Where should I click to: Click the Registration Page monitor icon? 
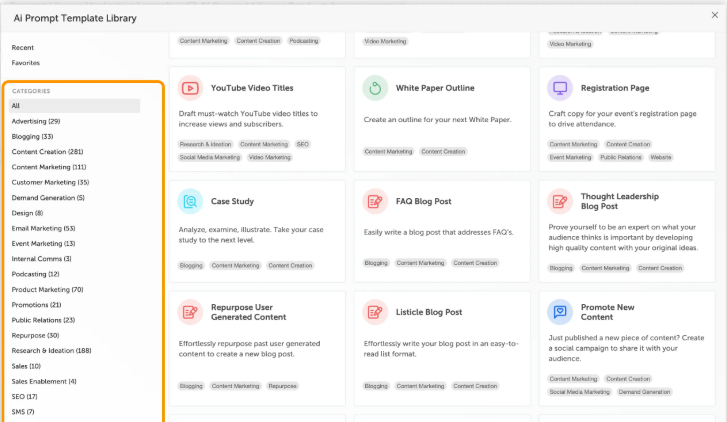click(x=560, y=88)
